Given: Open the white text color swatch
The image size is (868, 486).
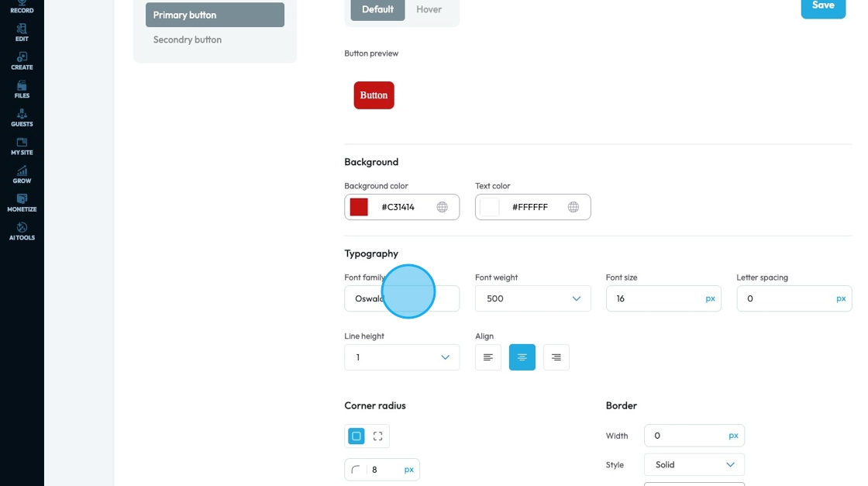Looking at the screenshot, I should pyautogui.click(x=489, y=207).
